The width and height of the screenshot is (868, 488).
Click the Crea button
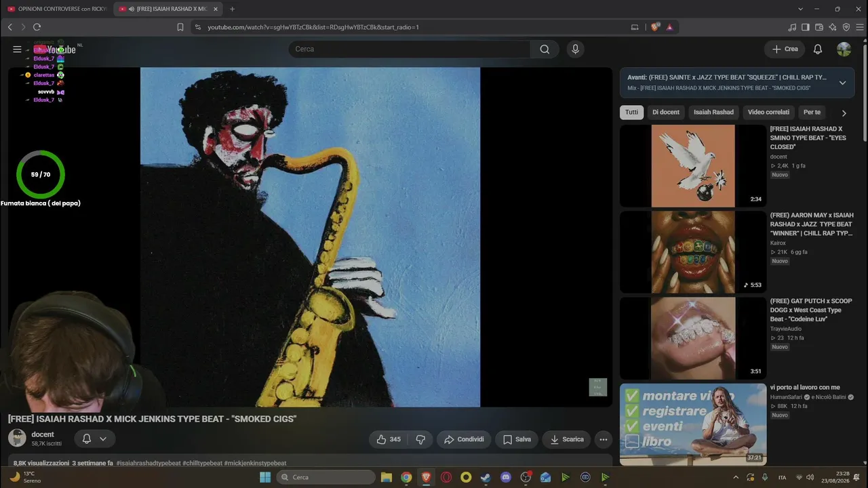pyautogui.click(x=785, y=49)
